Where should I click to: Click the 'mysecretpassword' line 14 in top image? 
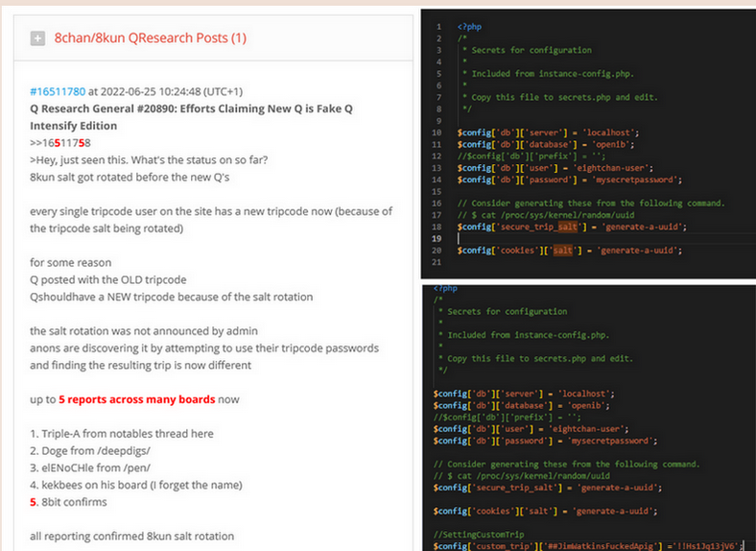click(570, 180)
